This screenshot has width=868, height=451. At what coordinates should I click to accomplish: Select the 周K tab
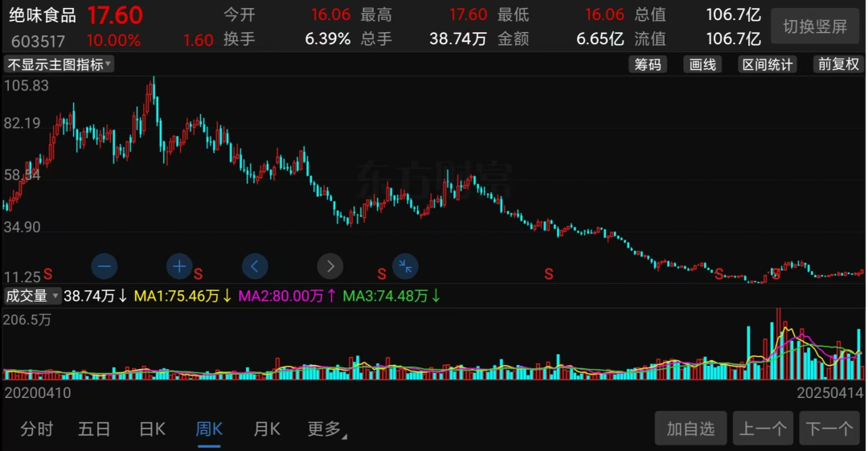click(209, 428)
